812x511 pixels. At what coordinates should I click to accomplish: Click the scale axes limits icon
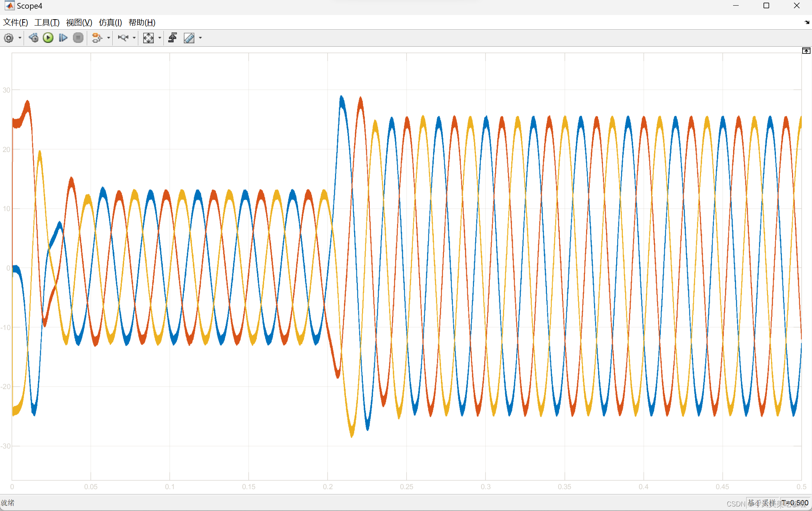point(148,38)
